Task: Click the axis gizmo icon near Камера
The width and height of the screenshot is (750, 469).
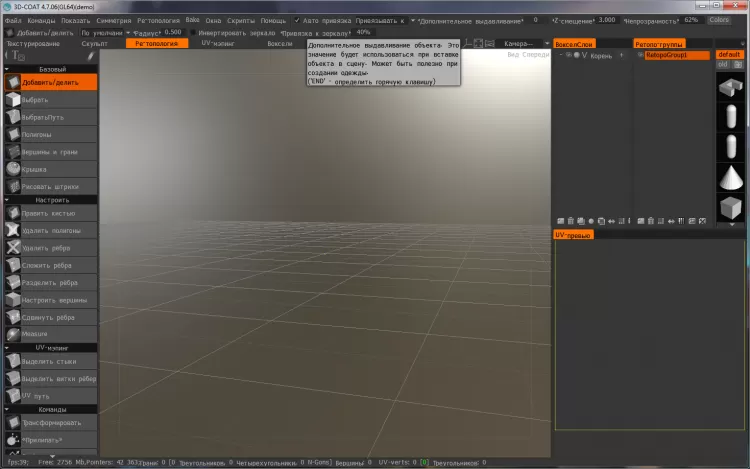Action: tap(468, 44)
